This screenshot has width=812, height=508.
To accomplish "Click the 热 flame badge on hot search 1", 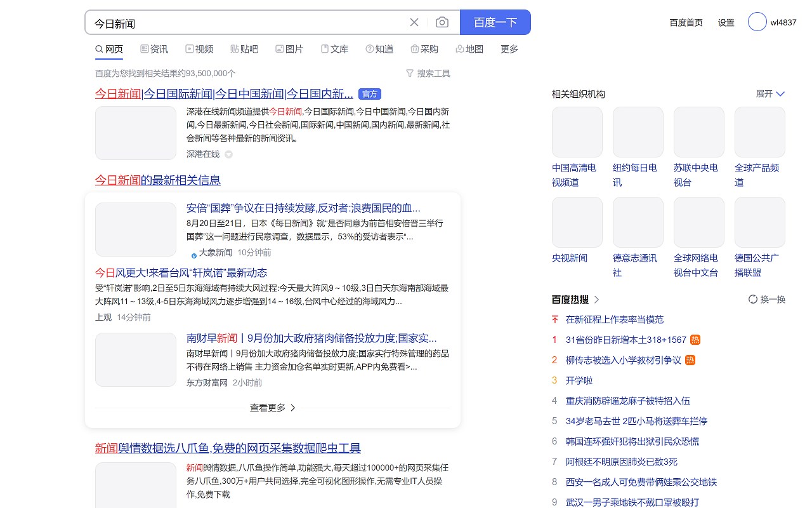I will (x=695, y=340).
